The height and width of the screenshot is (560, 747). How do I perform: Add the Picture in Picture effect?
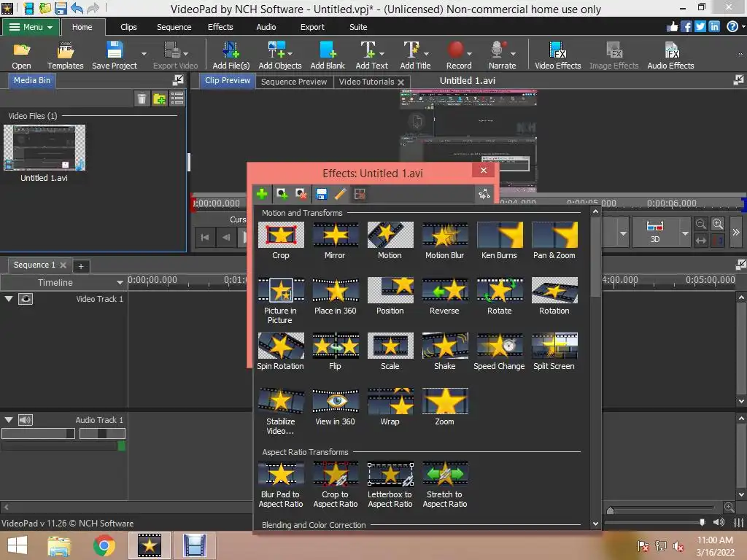(281, 300)
